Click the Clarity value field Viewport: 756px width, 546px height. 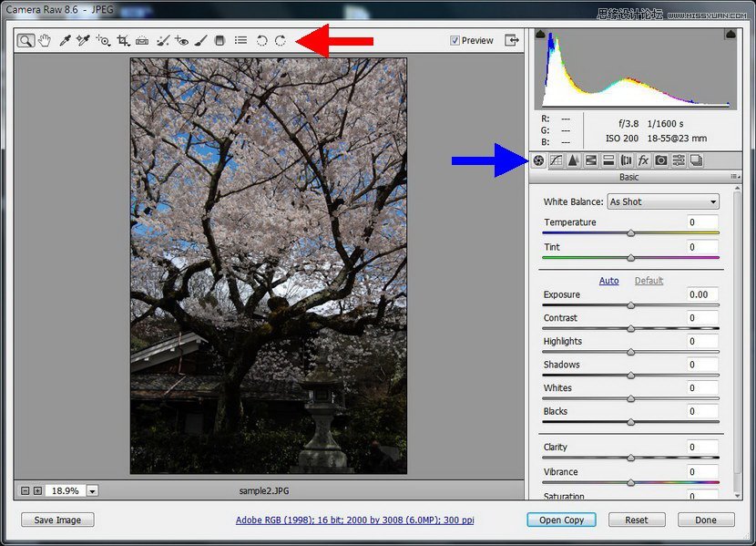pyautogui.click(x=702, y=447)
